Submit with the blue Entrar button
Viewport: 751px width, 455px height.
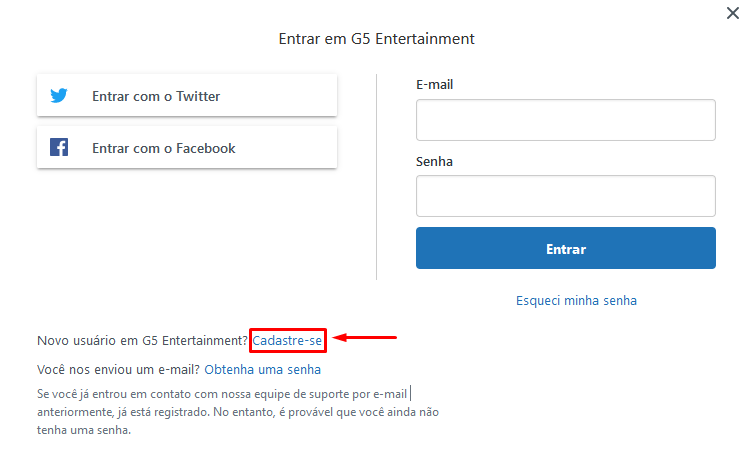click(x=566, y=248)
